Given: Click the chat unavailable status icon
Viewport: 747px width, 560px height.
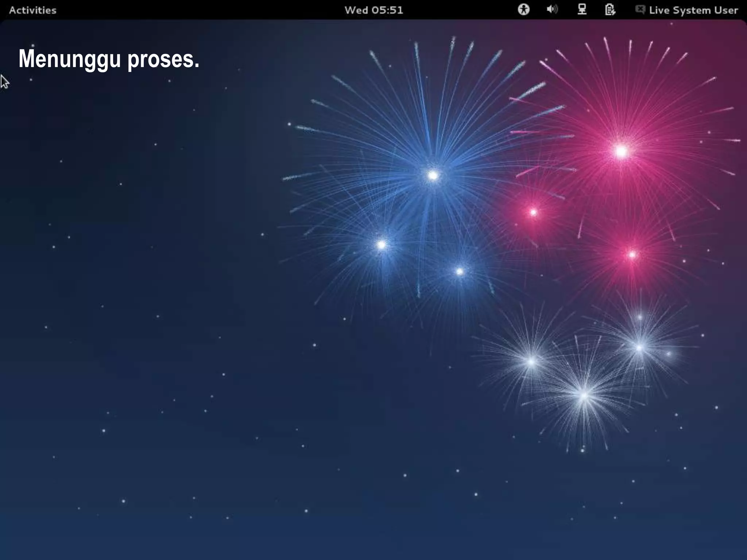Looking at the screenshot, I should pos(640,9).
